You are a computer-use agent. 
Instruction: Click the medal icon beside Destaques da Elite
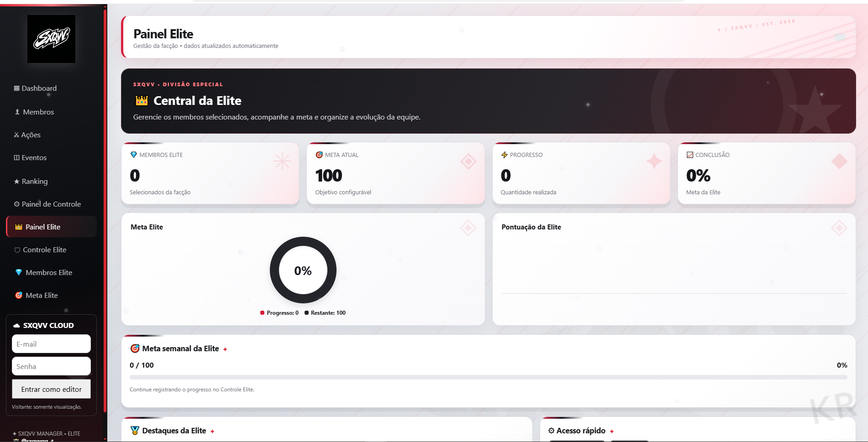point(135,431)
